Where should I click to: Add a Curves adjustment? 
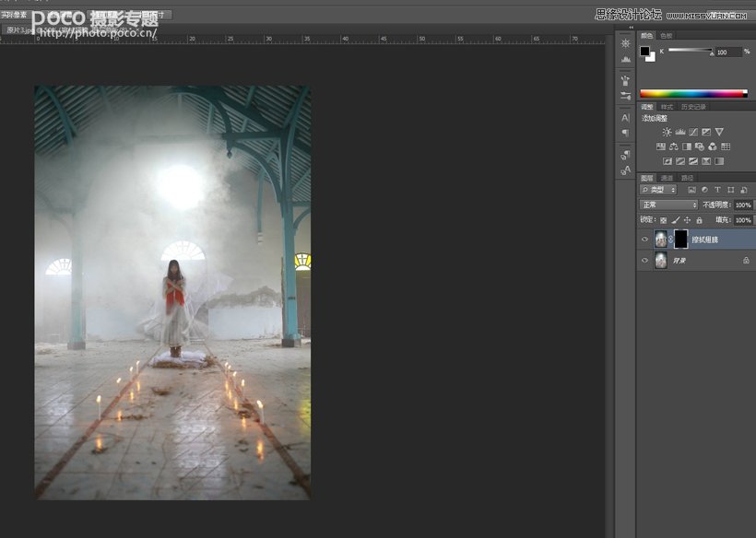692,132
